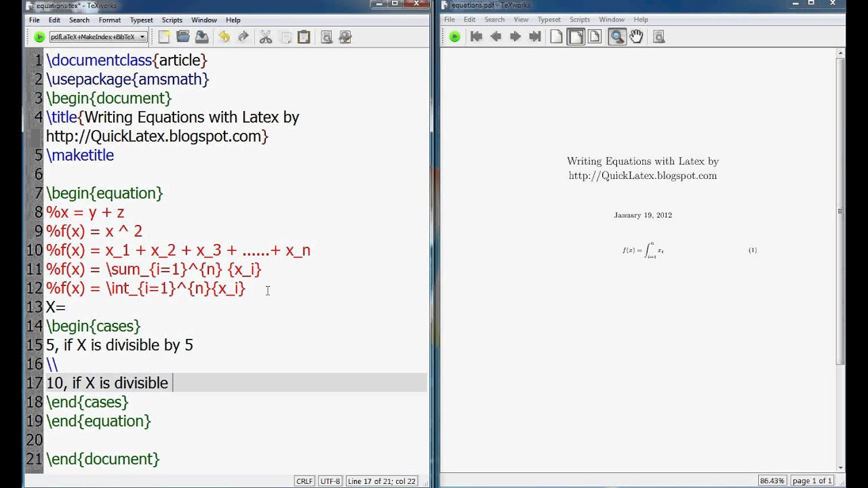Click the down arrow of PDF scrollbar

click(x=841, y=467)
